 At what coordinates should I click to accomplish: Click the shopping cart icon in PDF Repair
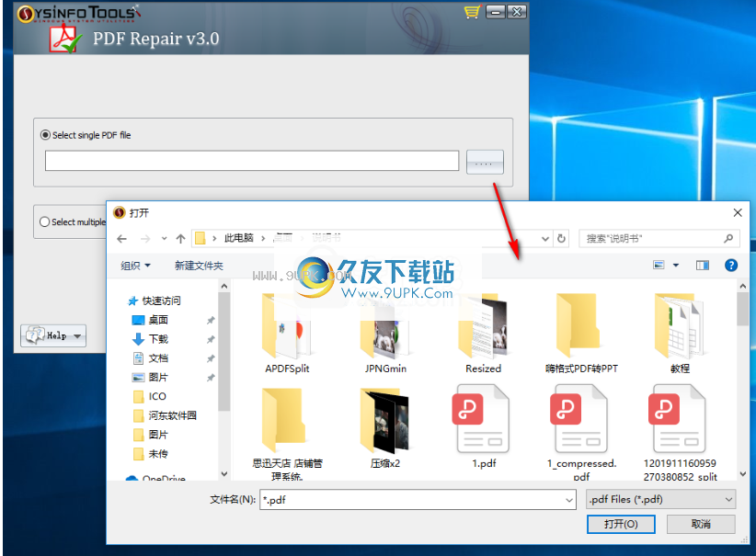tap(472, 12)
